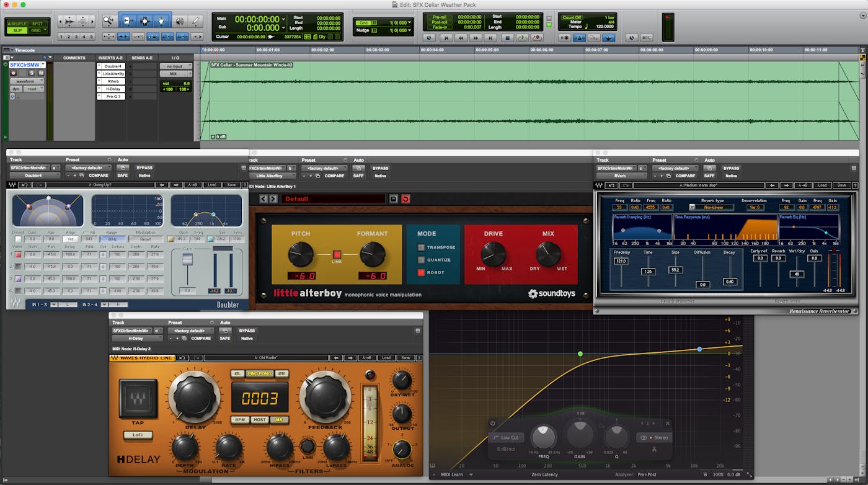Screen dimensions: 868x485
Task: Click Return to Zero transport button
Action: [446, 38]
